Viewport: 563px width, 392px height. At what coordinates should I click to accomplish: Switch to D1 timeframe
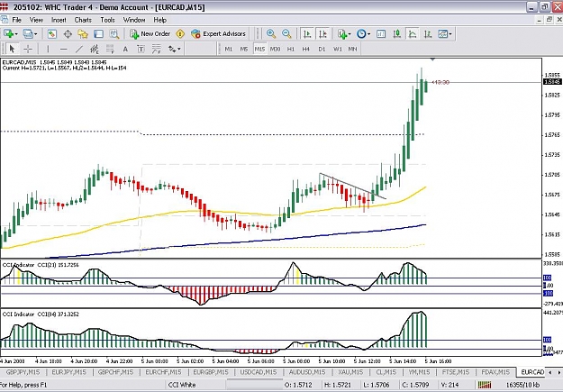(322, 49)
